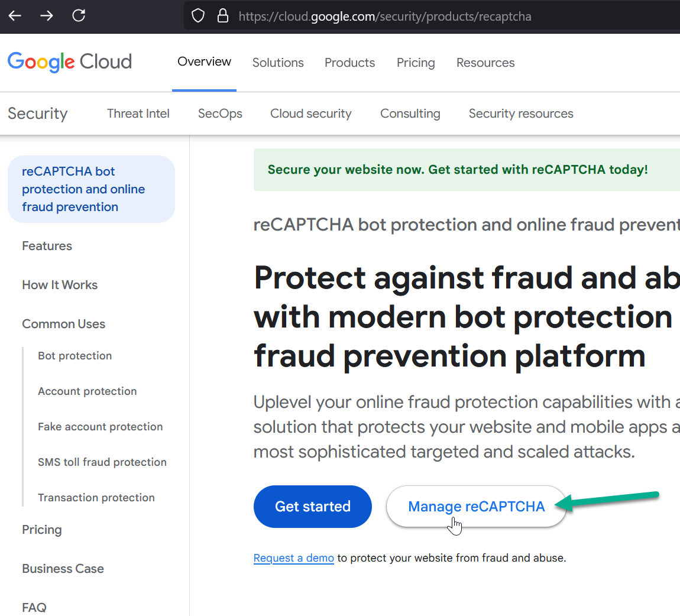680x616 pixels.
Task: Open the Resources menu
Action: pyautogui.click(x=485, y=63)
